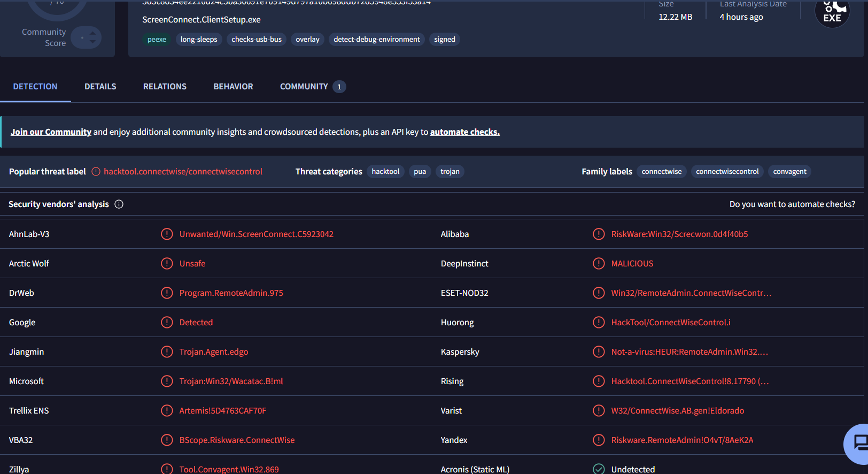Click the alert icon in the DrWeb row

pyautogui.click(x=167, y=293)
